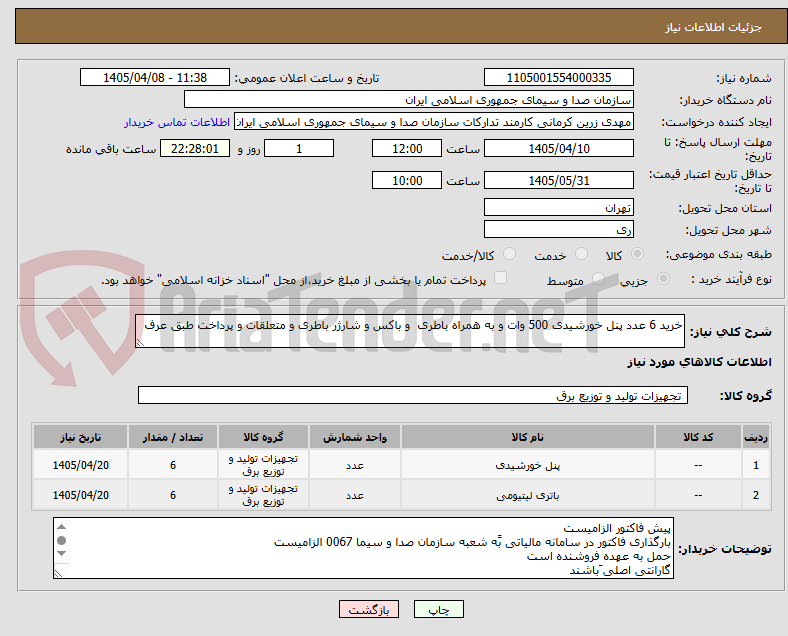Screen dimensions: 788x636
Task: Click resize handle of buyer notes box
Action: tap(58, 573)
